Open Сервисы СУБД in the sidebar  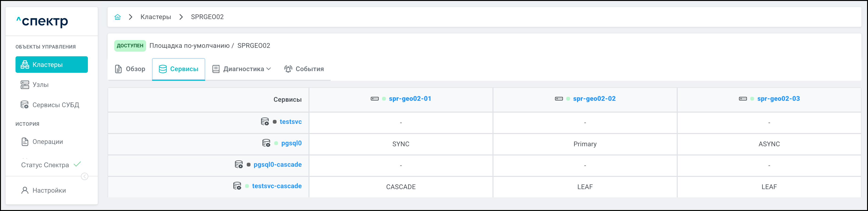pyautogui.click(x=56, y=105)
